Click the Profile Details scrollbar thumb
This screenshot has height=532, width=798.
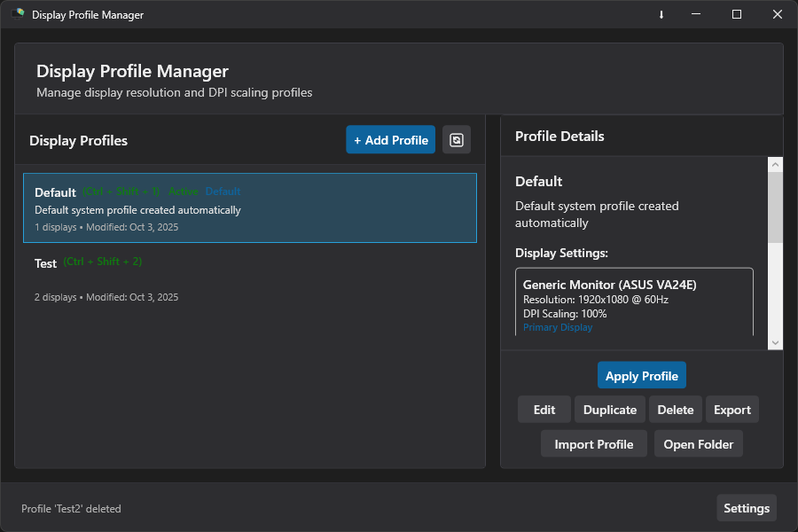click(x=775, y=207)
